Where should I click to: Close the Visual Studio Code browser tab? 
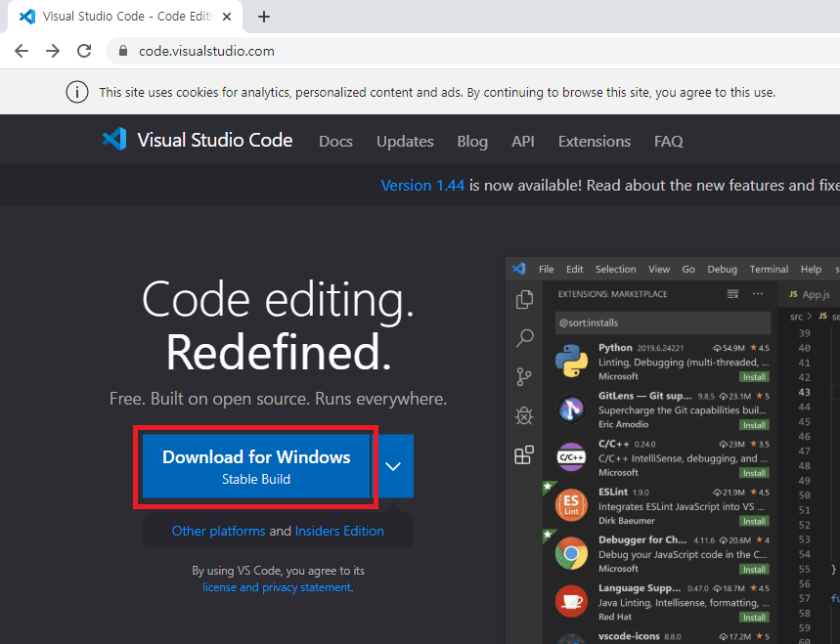tap(227, 17)
